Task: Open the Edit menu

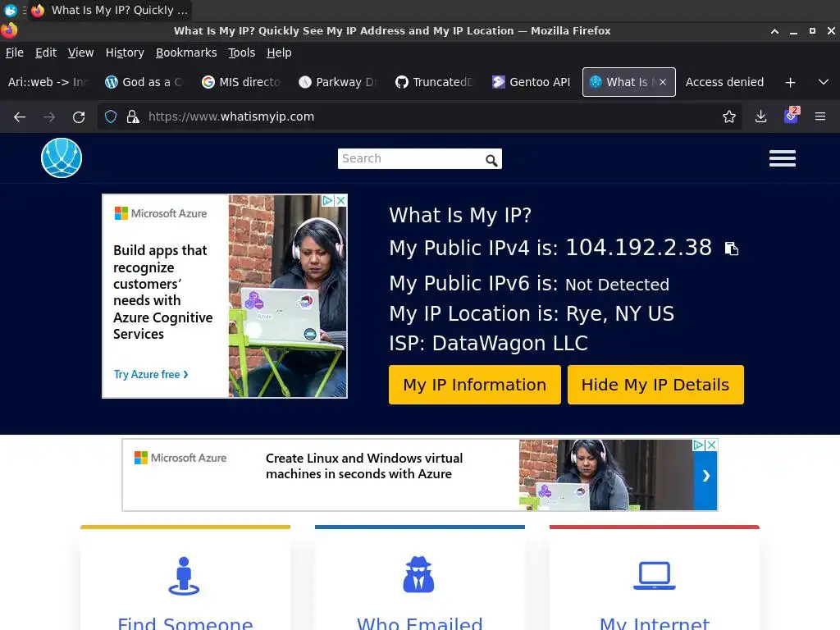Action: click(46, 52)
